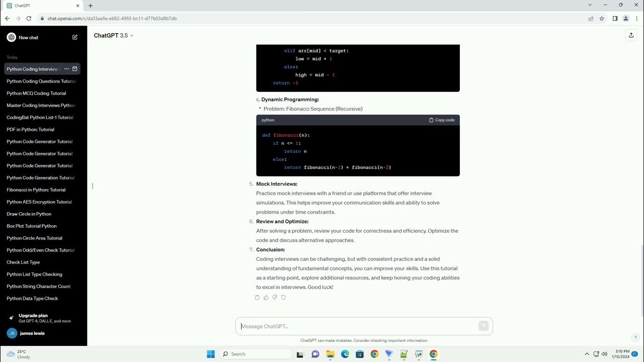
Task: Open the weather widget showing 25°C
Action: [18, 354]
